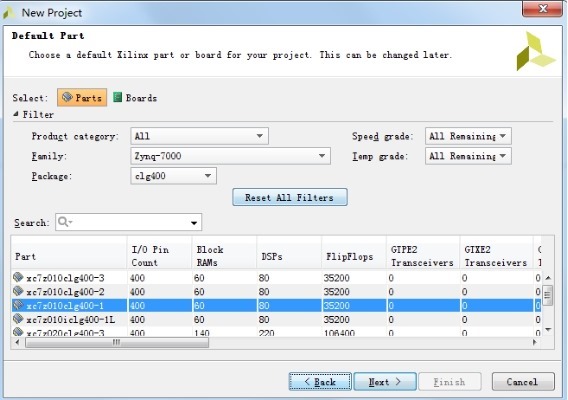Viewport: 568px width, 400px height.
Task: Close the New Project dialog window
Action: point(542,9)
